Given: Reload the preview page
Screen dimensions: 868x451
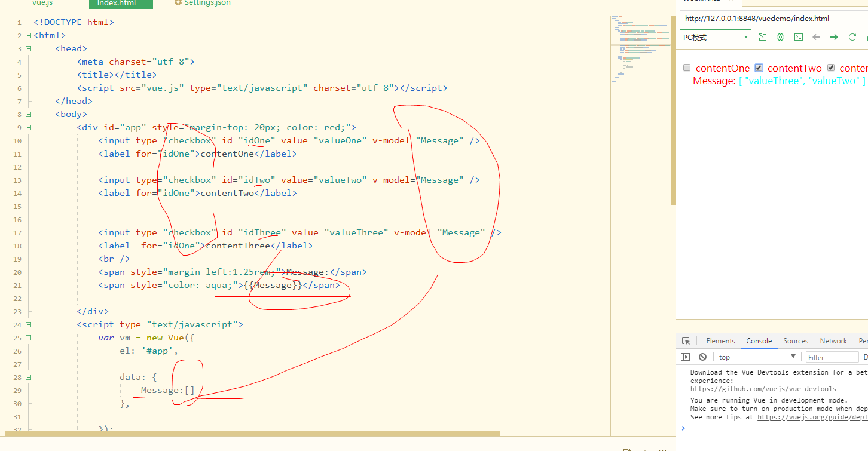Looking at the screenshot, I should [x=852, y=37].
